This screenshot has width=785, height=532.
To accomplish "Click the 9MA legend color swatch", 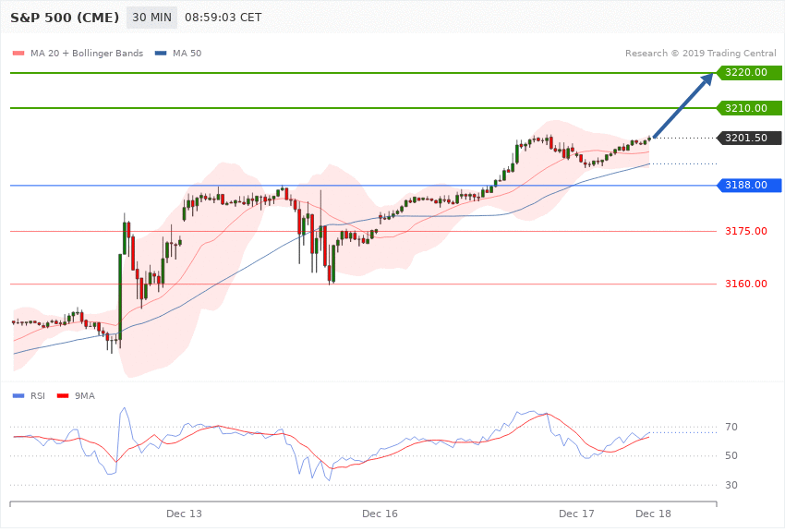I will point(63,396).
